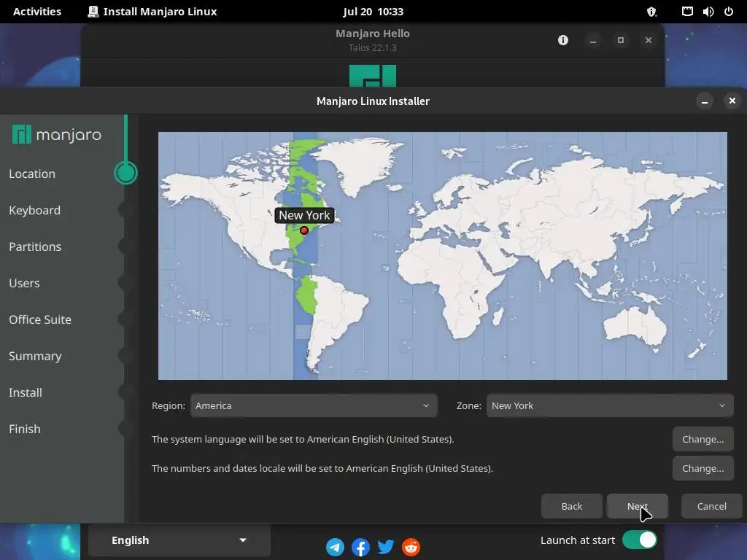Open the Activities overview
Viewport: 747px width, 560px height.
[37, 12]
